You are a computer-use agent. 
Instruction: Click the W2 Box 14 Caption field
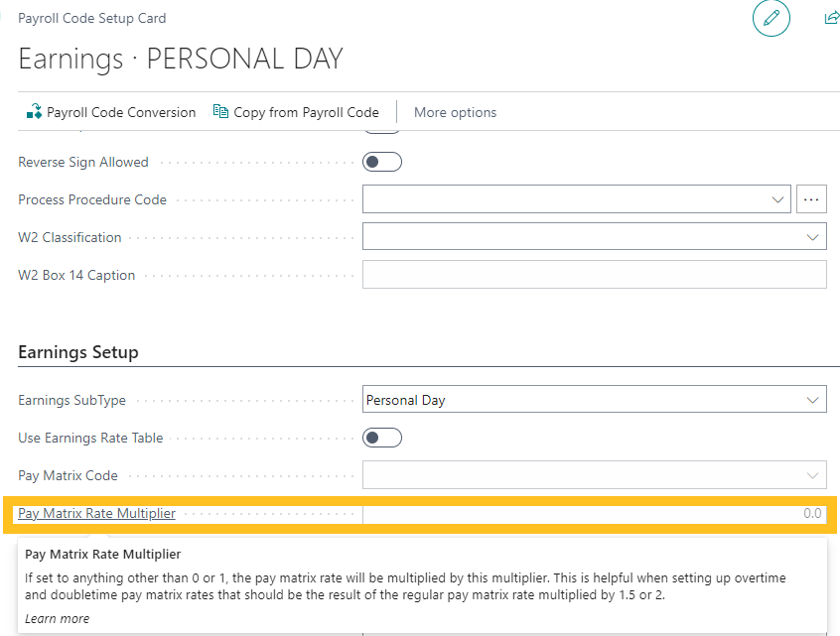click(594, 275)
